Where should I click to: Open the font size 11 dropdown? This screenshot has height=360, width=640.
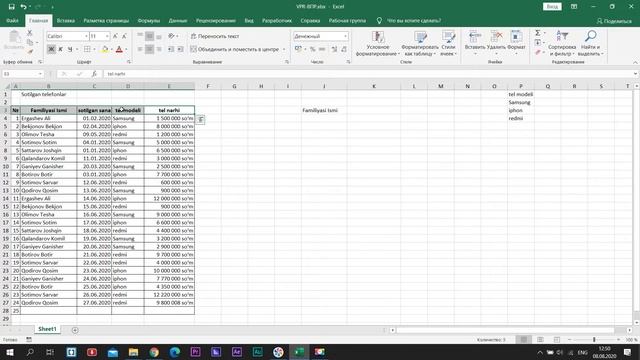point(107,36)
